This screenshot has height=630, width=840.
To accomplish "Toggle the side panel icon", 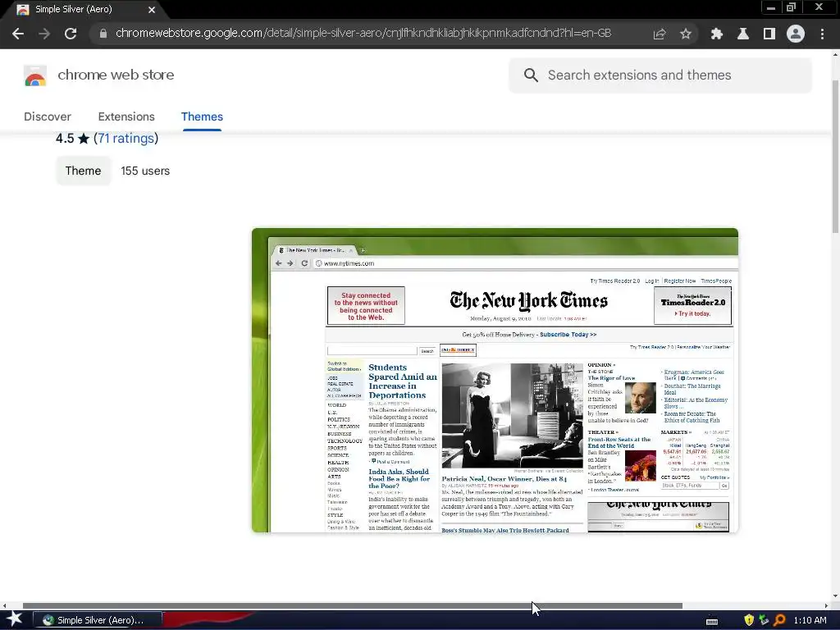I will (769, 34).
